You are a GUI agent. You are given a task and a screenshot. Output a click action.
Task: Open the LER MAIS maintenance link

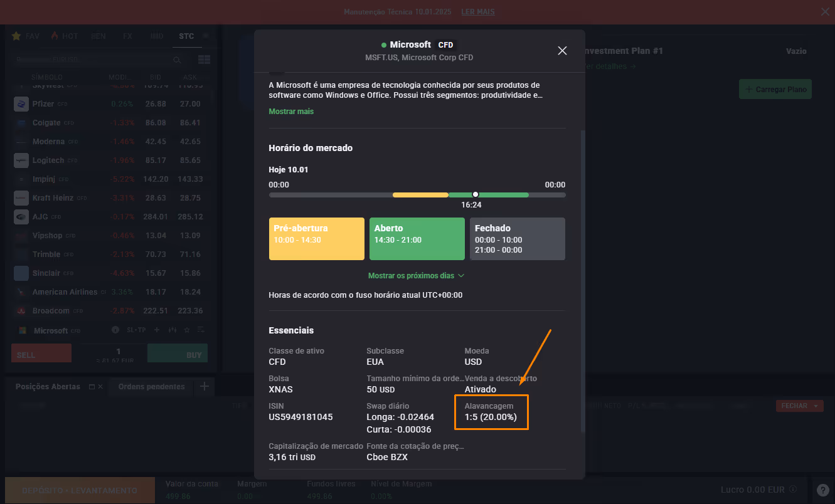[x=478, y=12]
